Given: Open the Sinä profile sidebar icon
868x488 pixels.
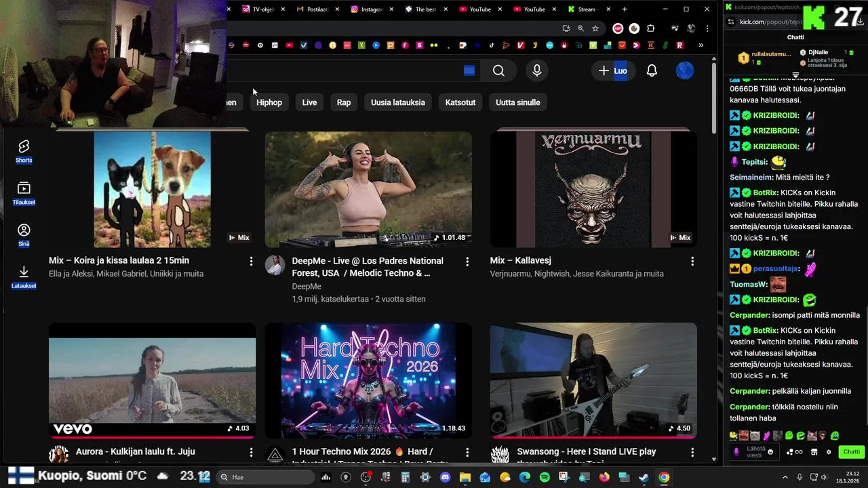Looking at the screenshot, I should click(x=24, y=235).
